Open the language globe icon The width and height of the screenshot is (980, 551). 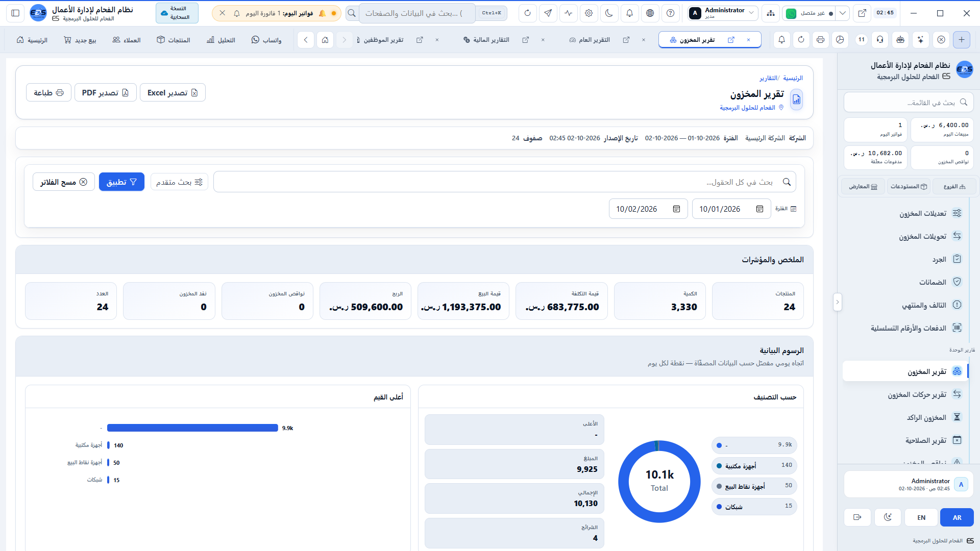click(x=650, y=13)
